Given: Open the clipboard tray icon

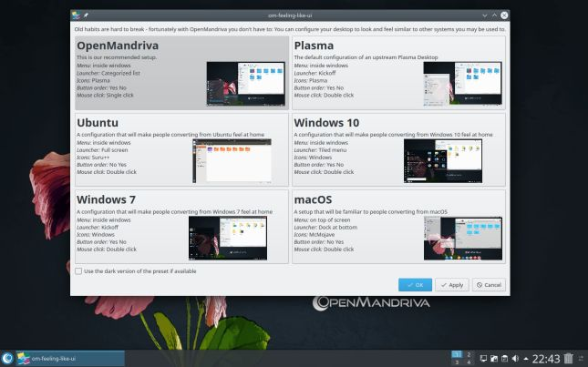Looking at the screenshot, I should tap(504, 359).
